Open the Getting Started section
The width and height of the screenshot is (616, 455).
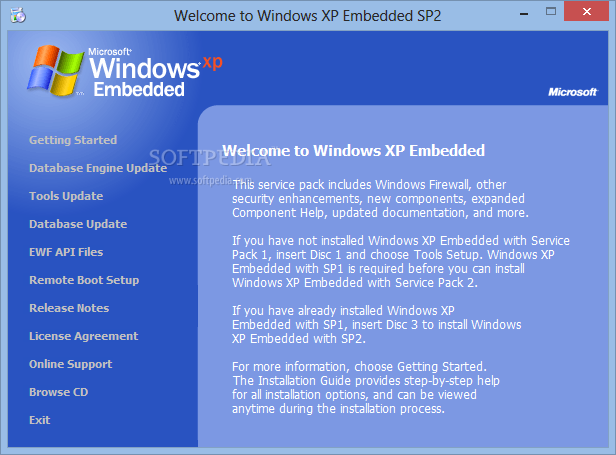73,140
